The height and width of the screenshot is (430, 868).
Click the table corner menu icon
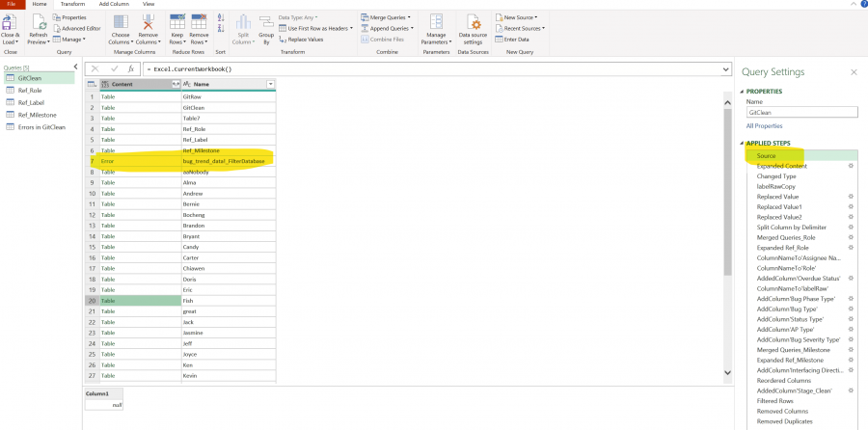click(92, 84)
